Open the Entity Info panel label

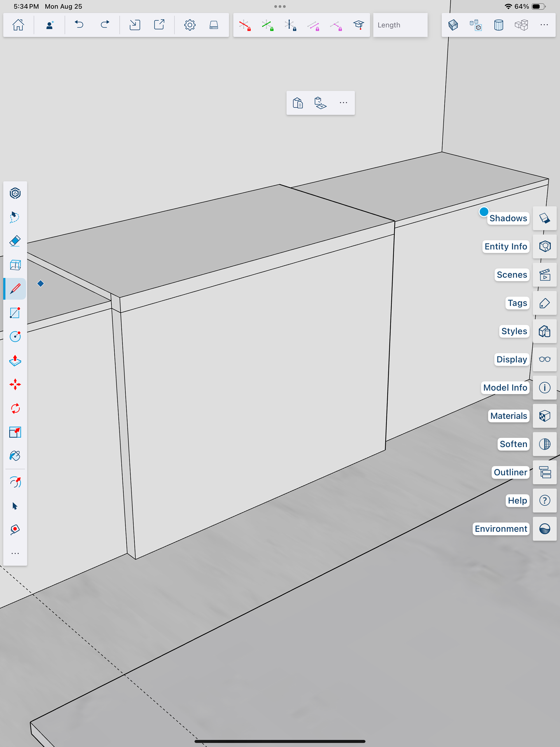coord(505,247)
